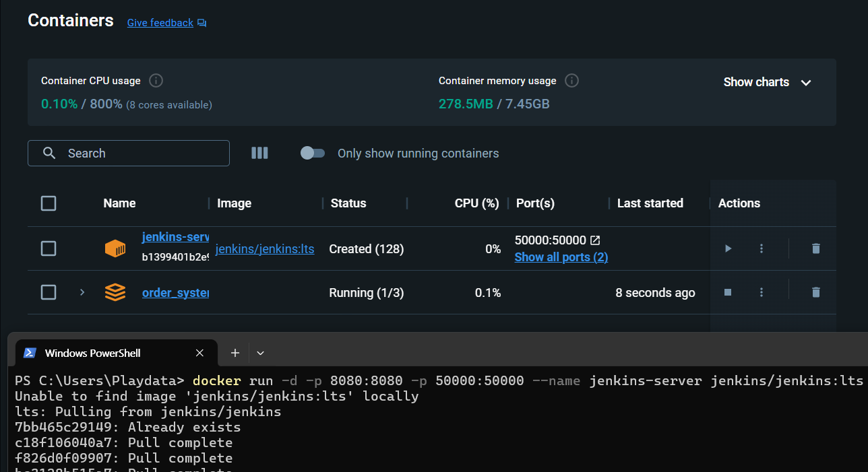Screen dimensions: 868x472
Task: Stop the order_system stack with stop icon
Action: point(728,292)
